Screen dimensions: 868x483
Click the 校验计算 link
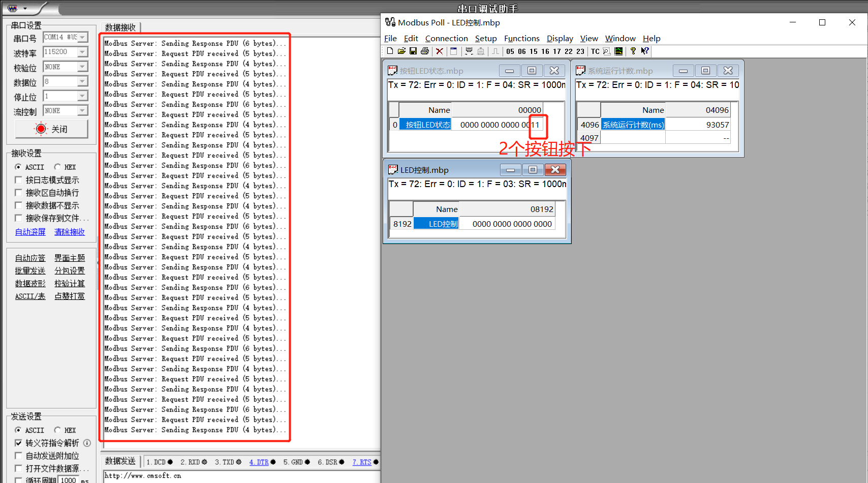[70, 284]
